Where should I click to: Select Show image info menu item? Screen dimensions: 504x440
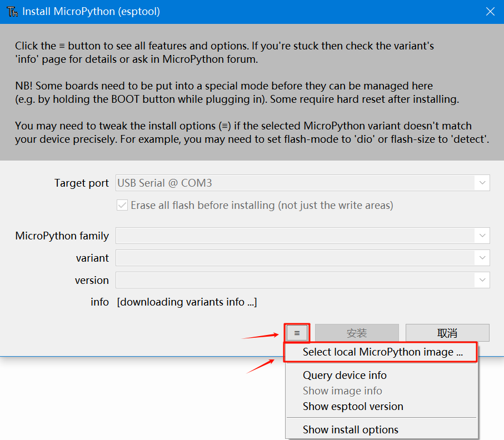[x=381, y=391]
